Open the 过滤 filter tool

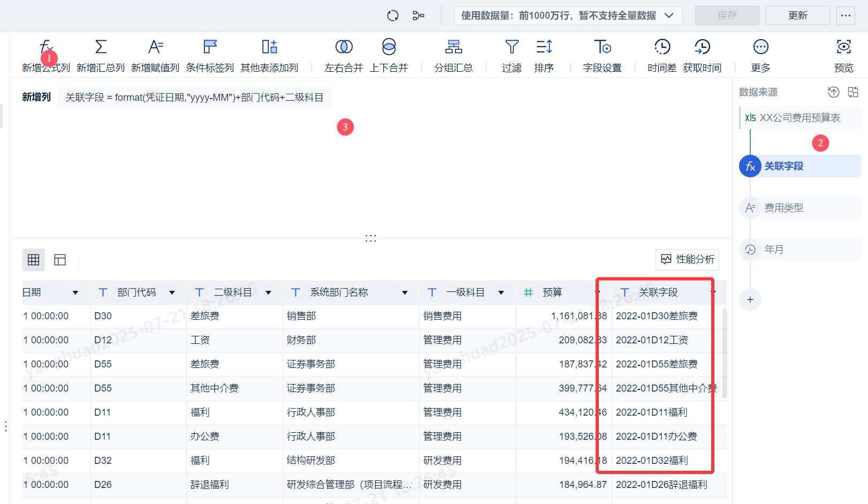pos(512,47)
